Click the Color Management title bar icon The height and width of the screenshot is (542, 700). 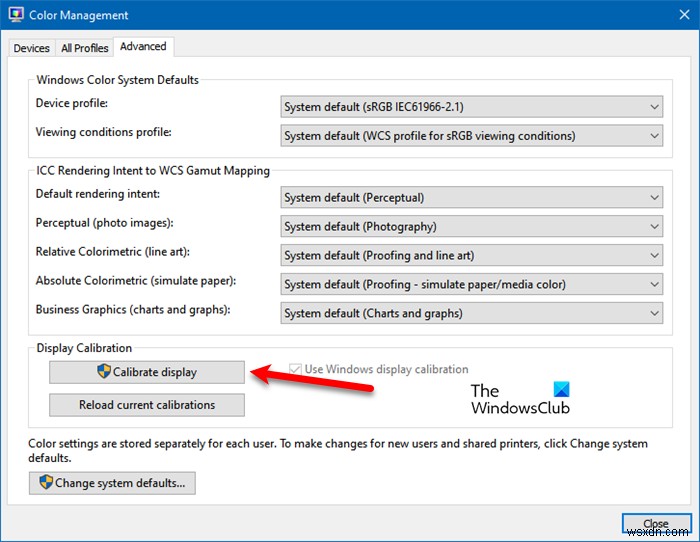pyautogui.click(x=16, y=15)
